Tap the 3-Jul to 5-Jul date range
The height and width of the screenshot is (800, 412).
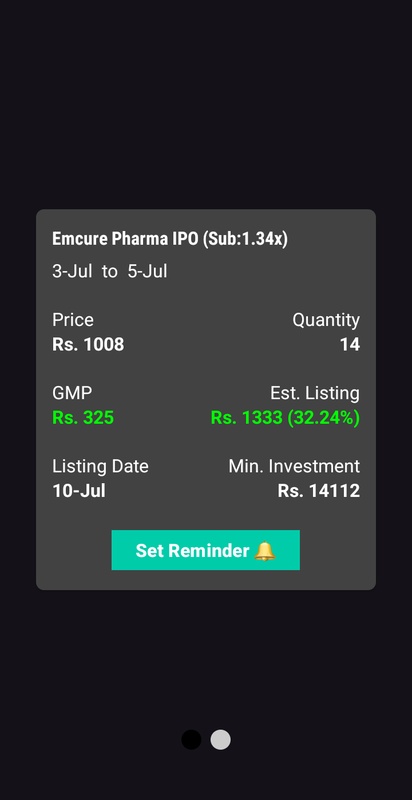click(110, 271)
